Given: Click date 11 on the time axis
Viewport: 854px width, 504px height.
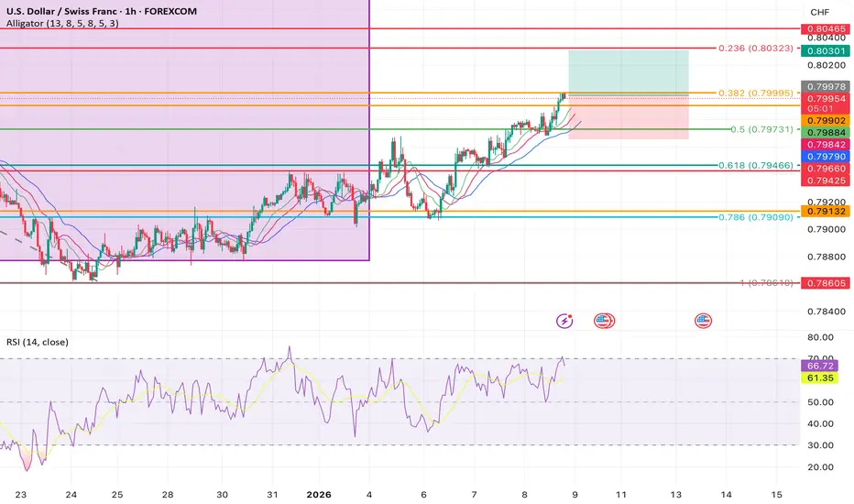Looking at the screenshot, I should 621,495.
